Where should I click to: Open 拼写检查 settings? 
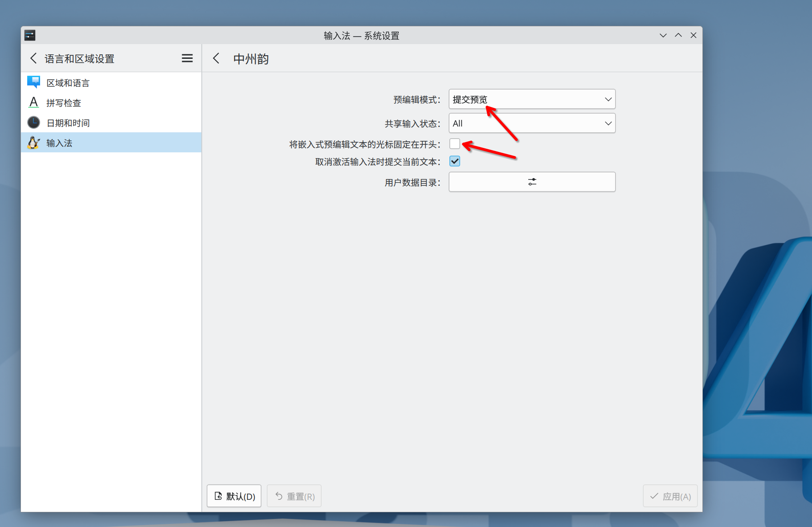coord(111,103)
